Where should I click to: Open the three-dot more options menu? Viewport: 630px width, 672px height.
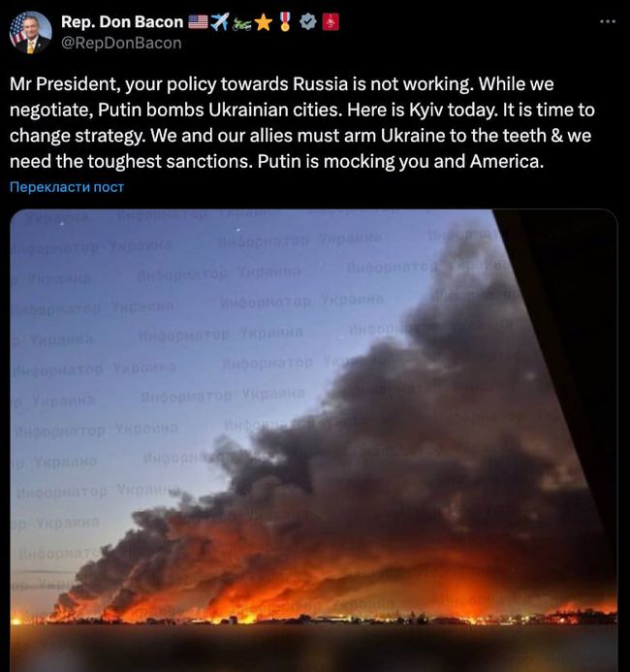608,21
